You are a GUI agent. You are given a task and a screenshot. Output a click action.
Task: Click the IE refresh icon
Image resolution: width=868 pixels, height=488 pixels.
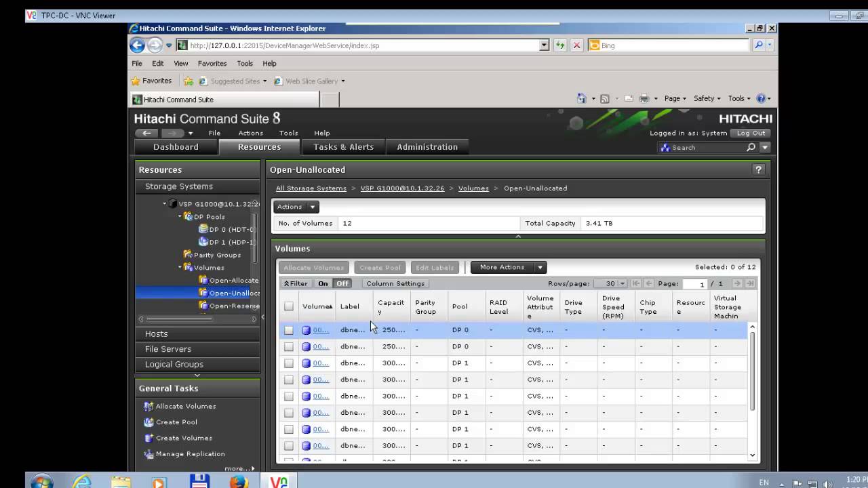560,45
